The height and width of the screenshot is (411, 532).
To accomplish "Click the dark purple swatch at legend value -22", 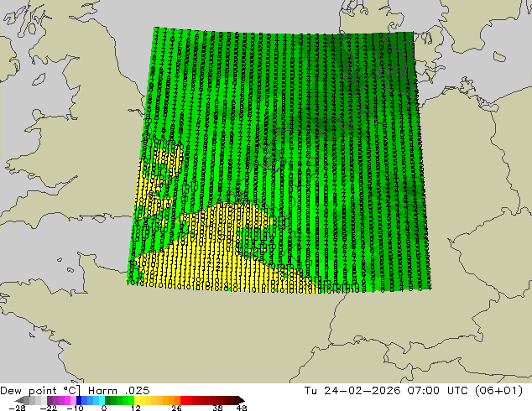I will pyautogui.click(x=50, y=400).
